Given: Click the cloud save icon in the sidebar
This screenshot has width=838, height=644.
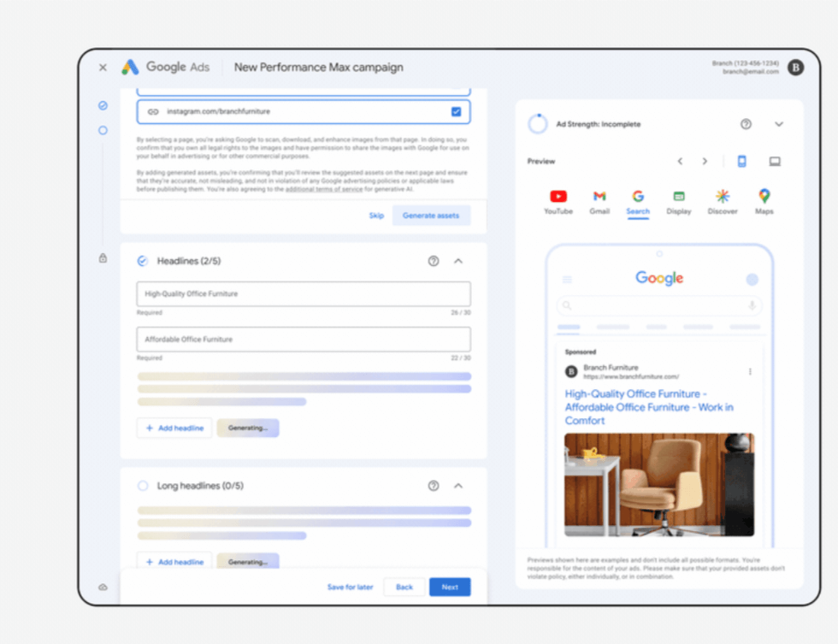Looking at the screenshot, I should (103, 587).
